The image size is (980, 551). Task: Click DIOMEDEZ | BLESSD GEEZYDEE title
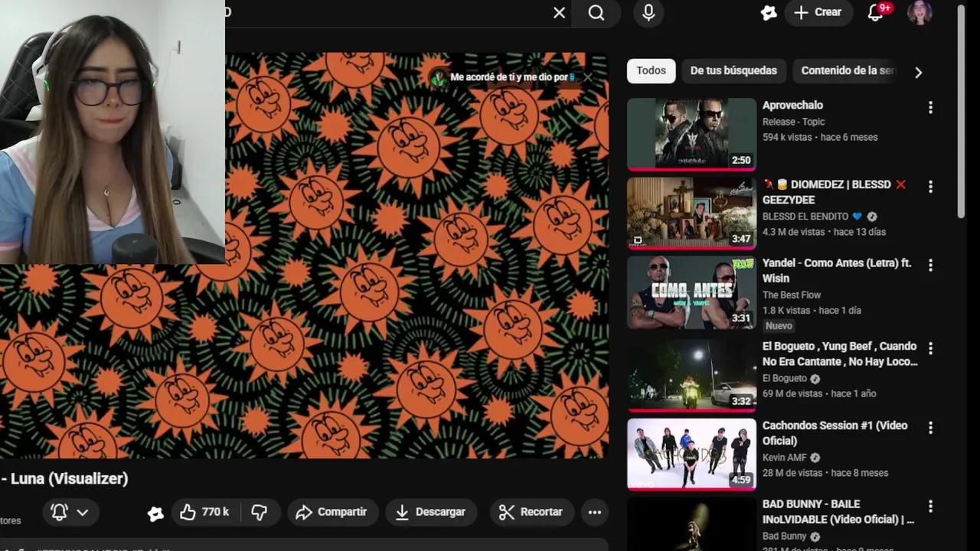835,192
